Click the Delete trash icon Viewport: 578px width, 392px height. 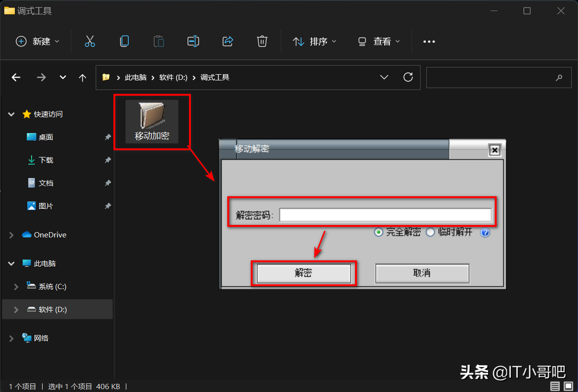262,41
